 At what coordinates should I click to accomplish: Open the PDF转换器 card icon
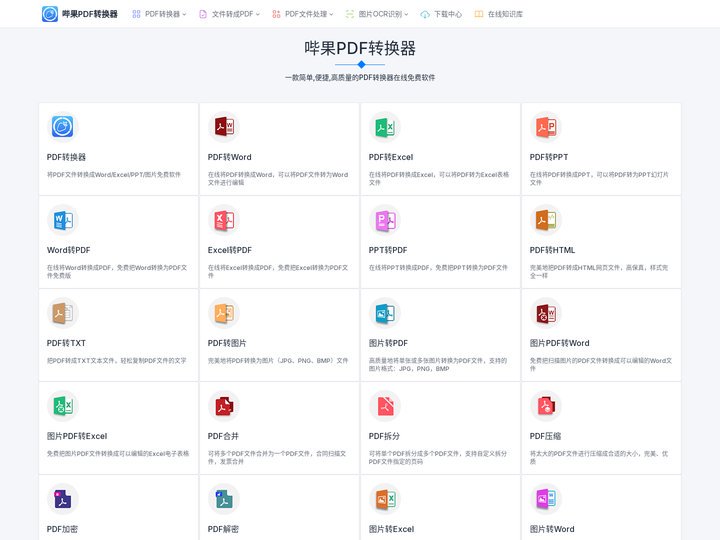62,127
